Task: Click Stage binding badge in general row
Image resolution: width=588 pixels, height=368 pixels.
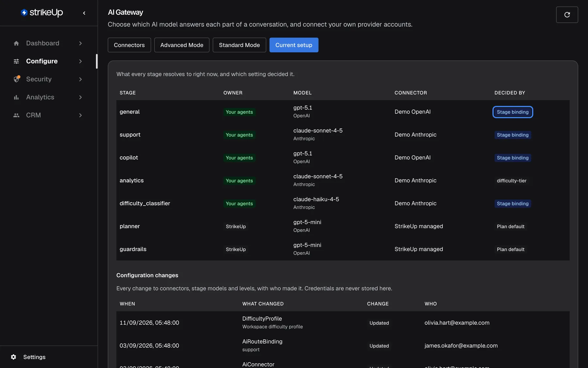Action: pos(513,112)
